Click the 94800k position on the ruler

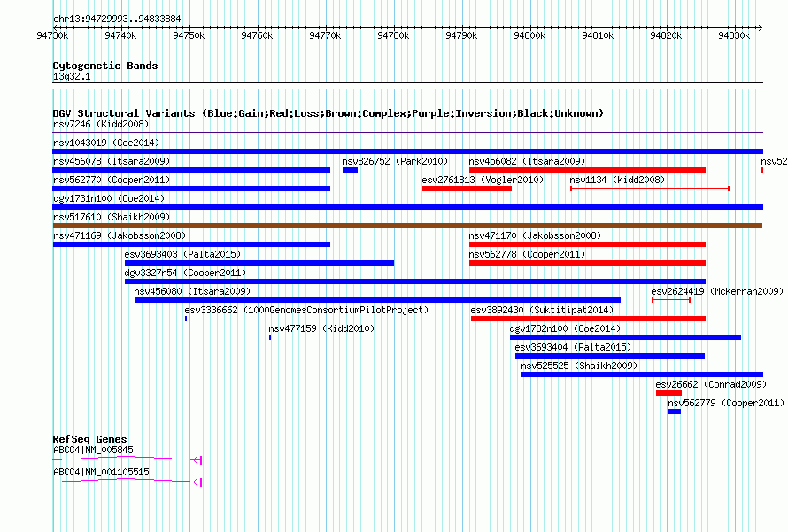(529, 35)
